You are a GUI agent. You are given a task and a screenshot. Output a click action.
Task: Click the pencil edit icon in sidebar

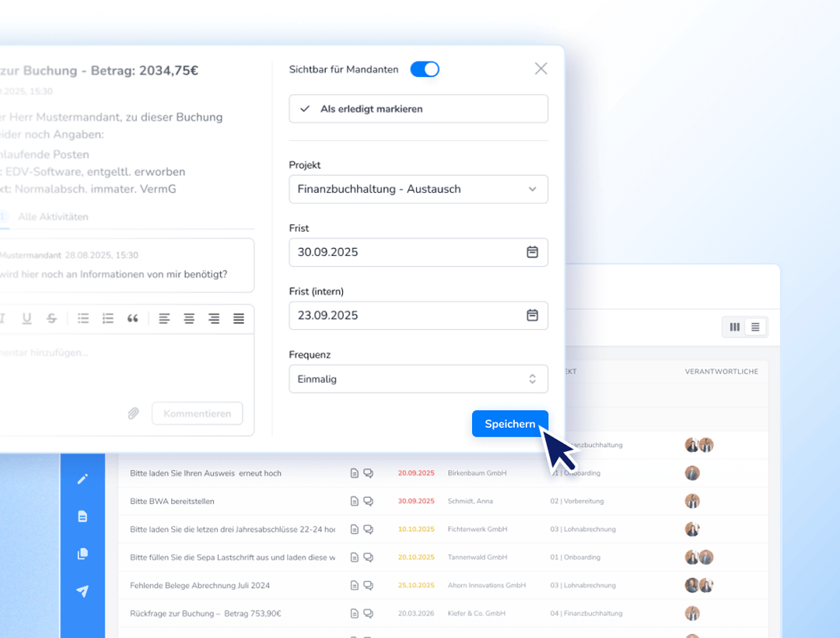pos(82,479)
